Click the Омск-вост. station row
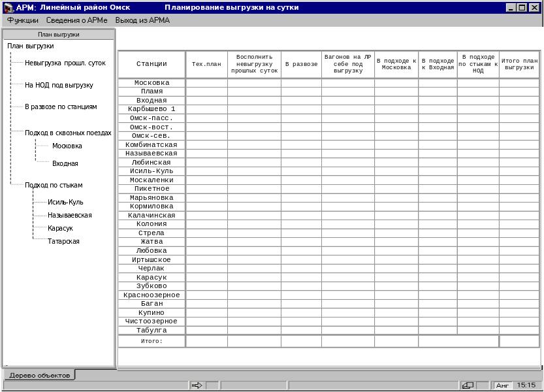 152,127
